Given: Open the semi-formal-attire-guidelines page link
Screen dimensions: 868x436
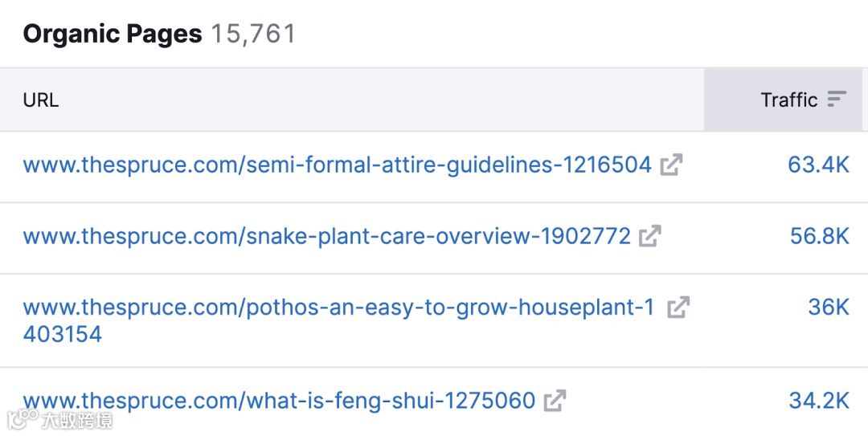Looking at the screenshot, I should coord(337,165).
